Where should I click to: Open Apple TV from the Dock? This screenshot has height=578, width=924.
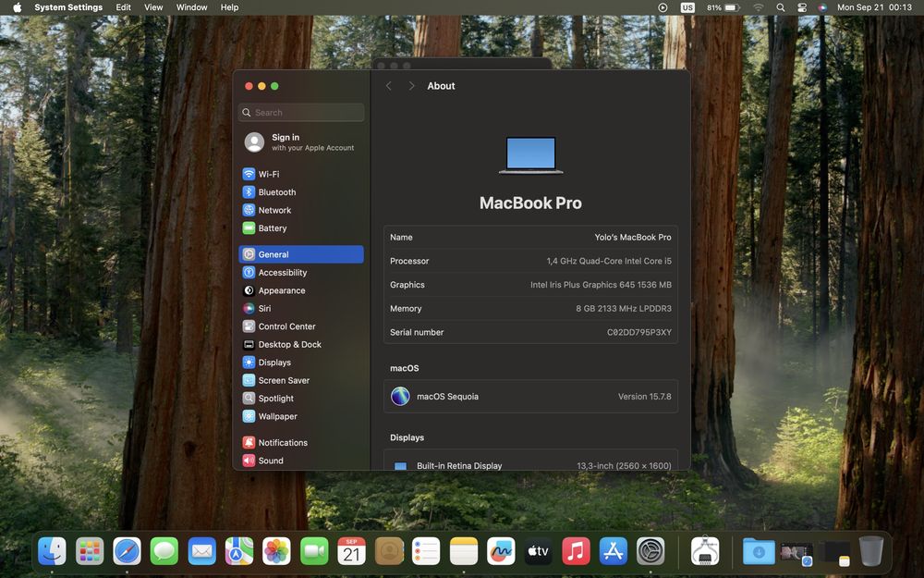point(538,552)
